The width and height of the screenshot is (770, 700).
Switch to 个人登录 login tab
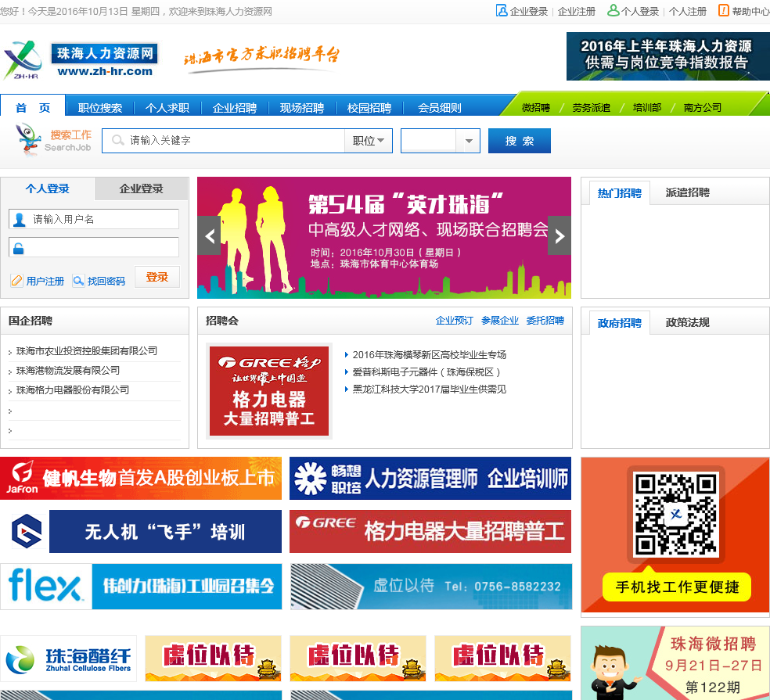pos(47,188)
